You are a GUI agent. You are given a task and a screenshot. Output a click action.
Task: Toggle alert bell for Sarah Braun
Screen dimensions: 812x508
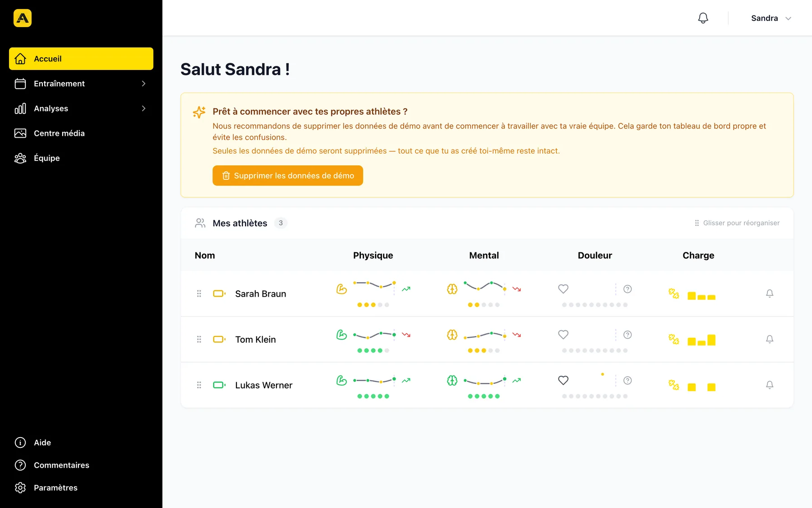pyautogui.click(x=770, y=294)
